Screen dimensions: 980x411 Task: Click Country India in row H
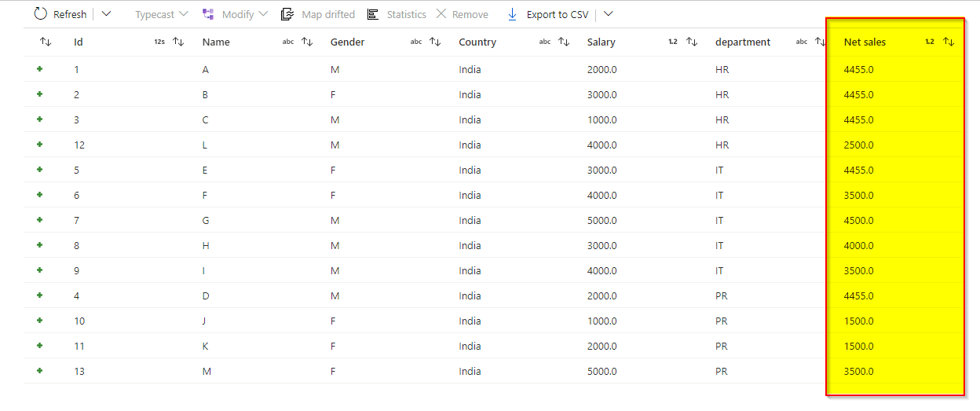[x=470, y=245]
